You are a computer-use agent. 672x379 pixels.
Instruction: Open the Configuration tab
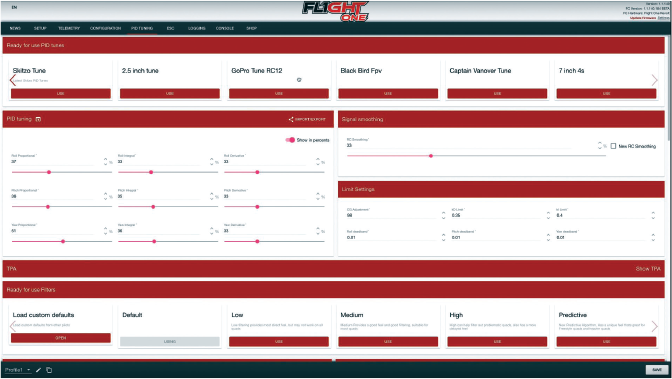[105, 28]
